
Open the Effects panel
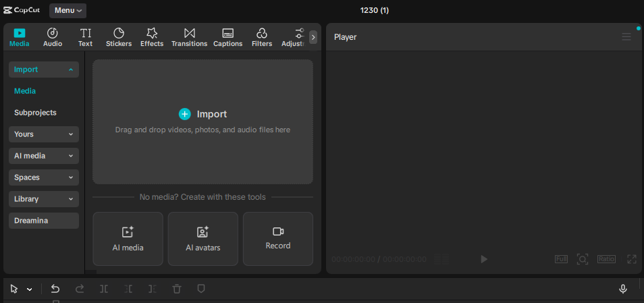pyautogui.click(x=151, y=37)
